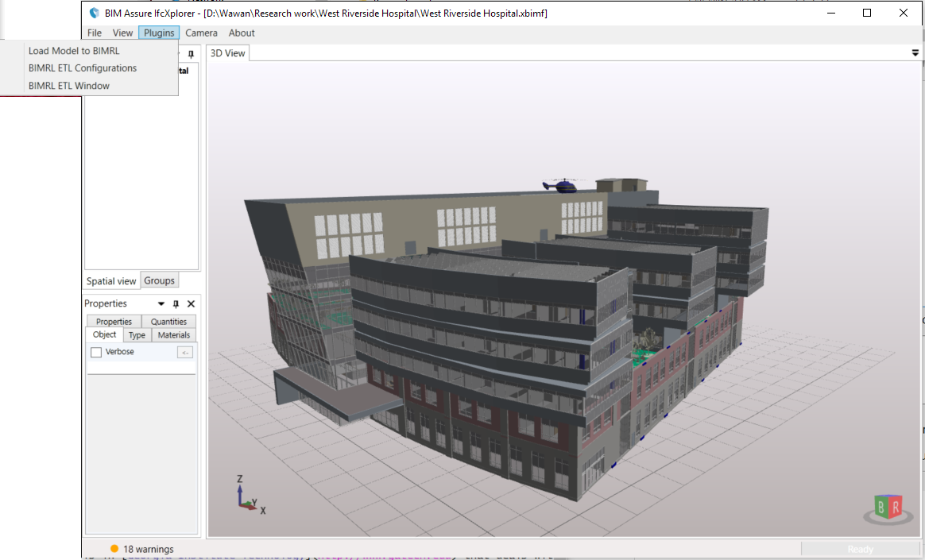The image size is (925, 560).
Task: Switch to Spatial view tab
Action: [x=111, y=281]
